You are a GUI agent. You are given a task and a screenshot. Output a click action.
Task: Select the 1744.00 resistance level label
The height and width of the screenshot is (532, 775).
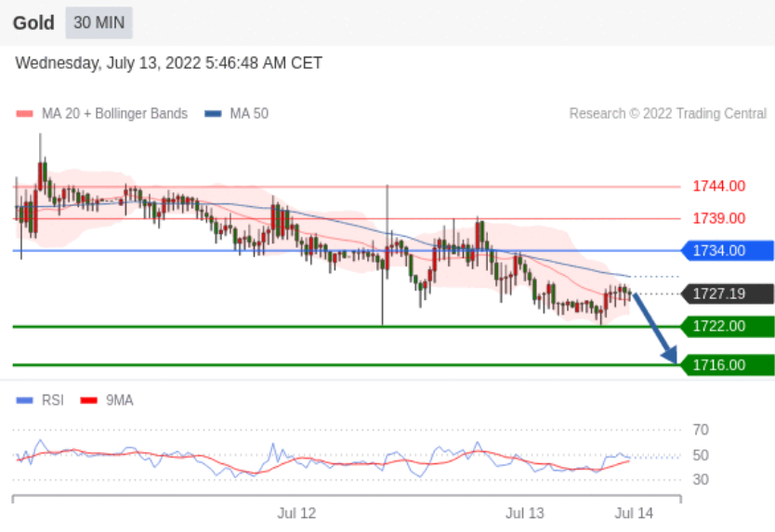tap(718, 187)
